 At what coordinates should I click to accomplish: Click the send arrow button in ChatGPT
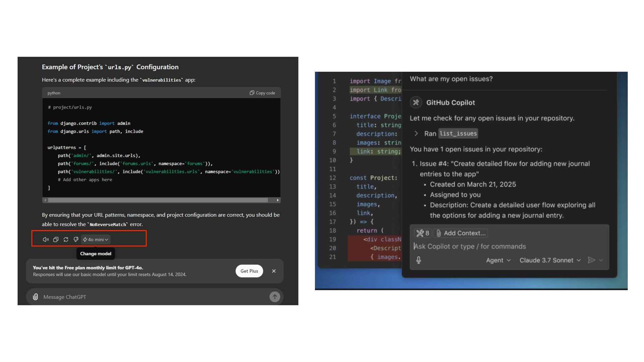(x=275, y=297)
